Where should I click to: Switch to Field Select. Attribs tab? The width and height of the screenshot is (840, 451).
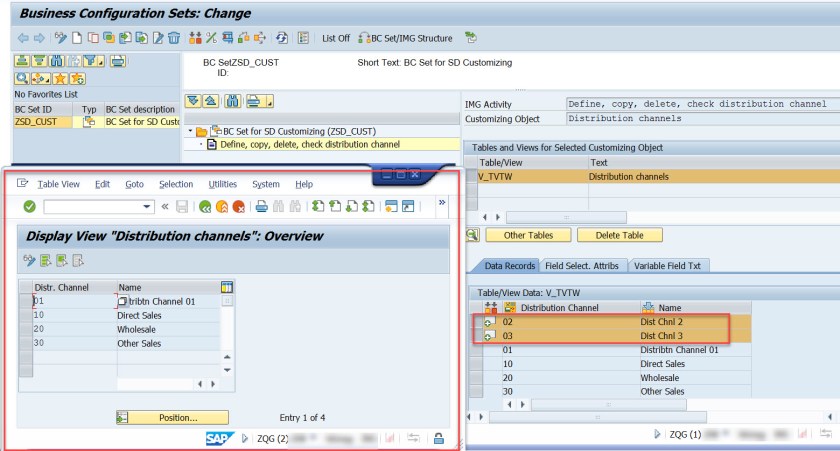(582, 266)
